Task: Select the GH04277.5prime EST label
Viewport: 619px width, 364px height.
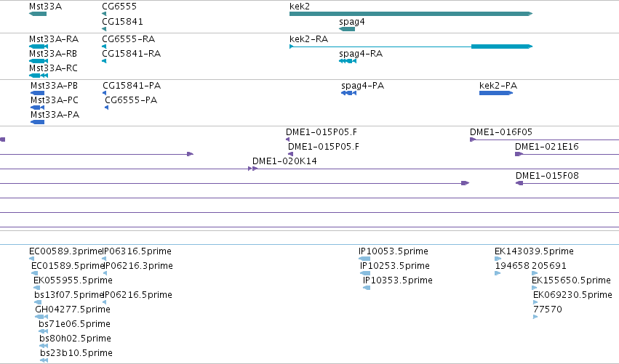Action: tap(73, 310)
